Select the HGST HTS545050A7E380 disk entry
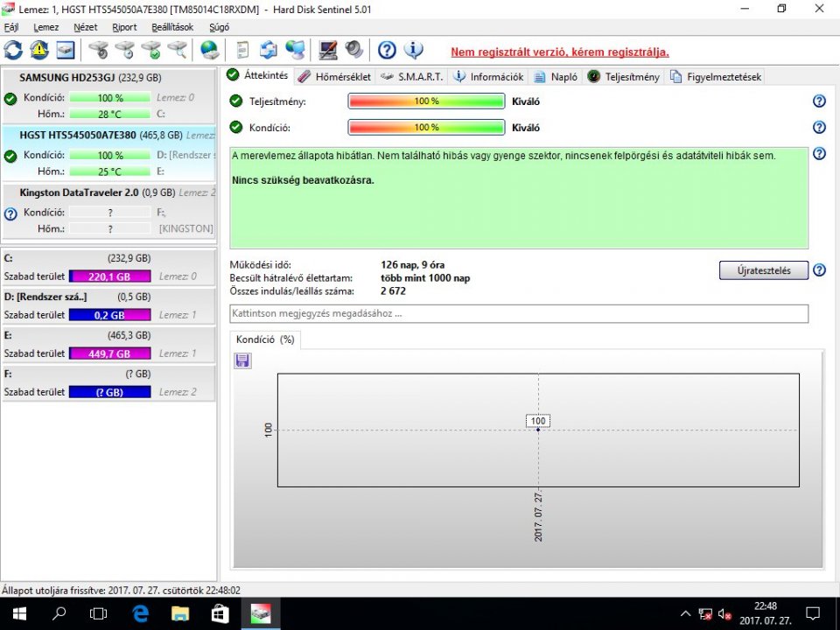 coord(108,152)
